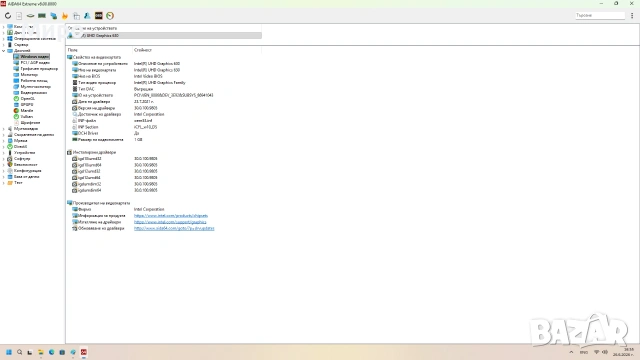Open the black OSD panel toolbar icon

click(98, 16)
